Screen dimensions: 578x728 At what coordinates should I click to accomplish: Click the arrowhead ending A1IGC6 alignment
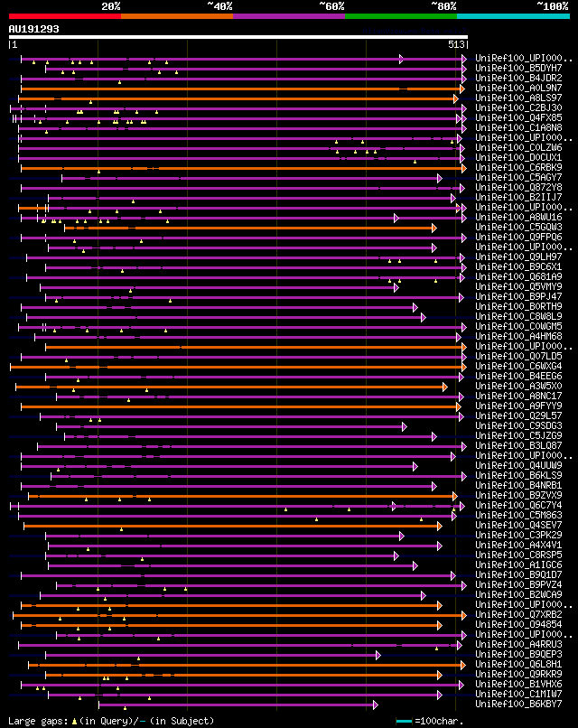(x=415, y=565)
